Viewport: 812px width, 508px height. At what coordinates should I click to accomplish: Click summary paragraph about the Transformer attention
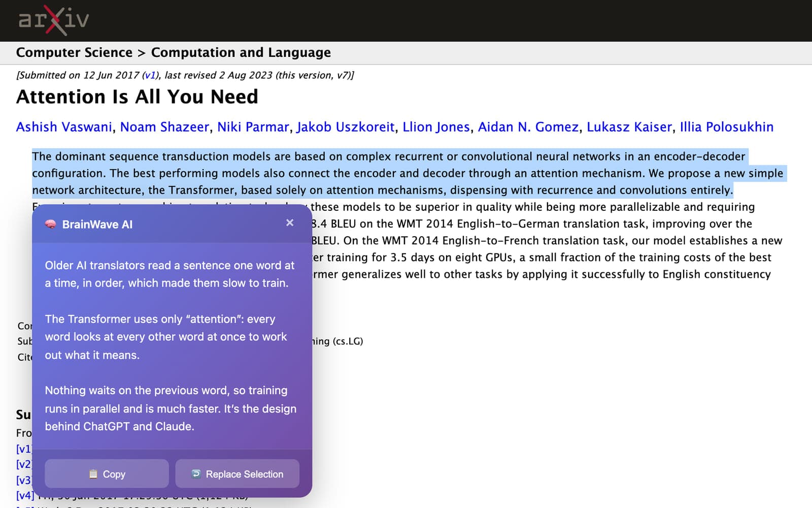click(166, 337)
